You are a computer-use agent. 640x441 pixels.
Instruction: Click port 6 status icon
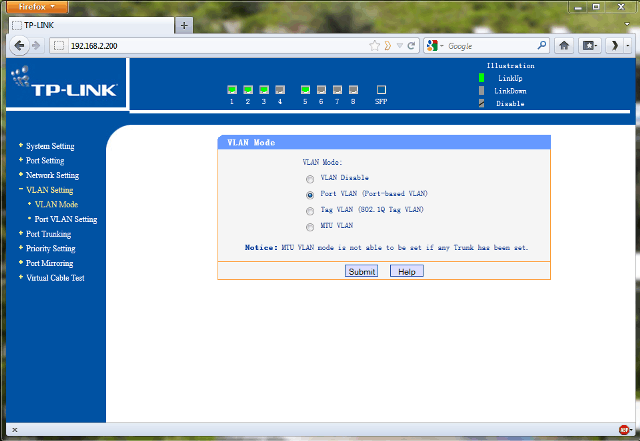(321, 90)
